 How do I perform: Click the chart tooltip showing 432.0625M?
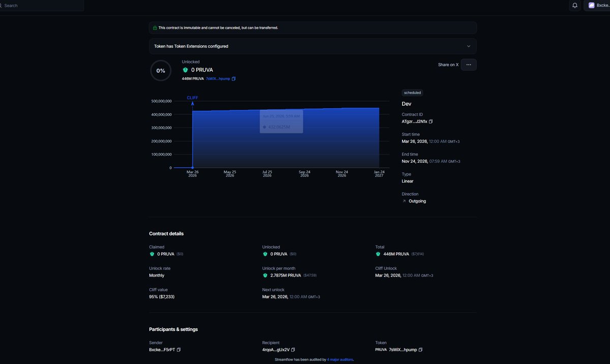pos(281,122)
